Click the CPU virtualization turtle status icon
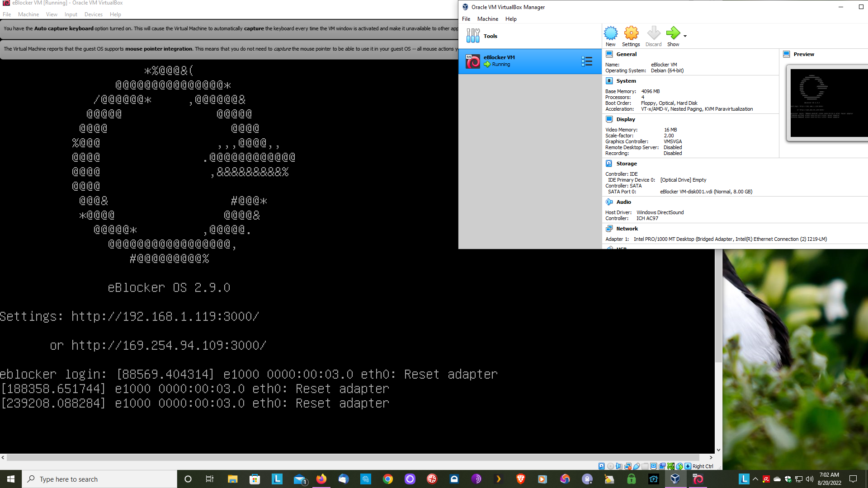The height and width of the screenshot is (488, 868). [671, 466]
